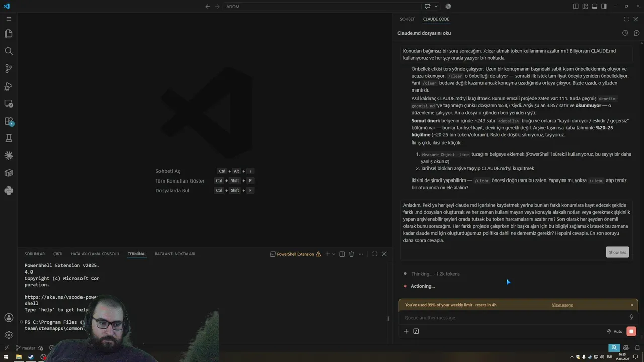This screenshot has height=362, width=644.
Task: Close the Claude Code side panel
Action: [x=636, y=19]
